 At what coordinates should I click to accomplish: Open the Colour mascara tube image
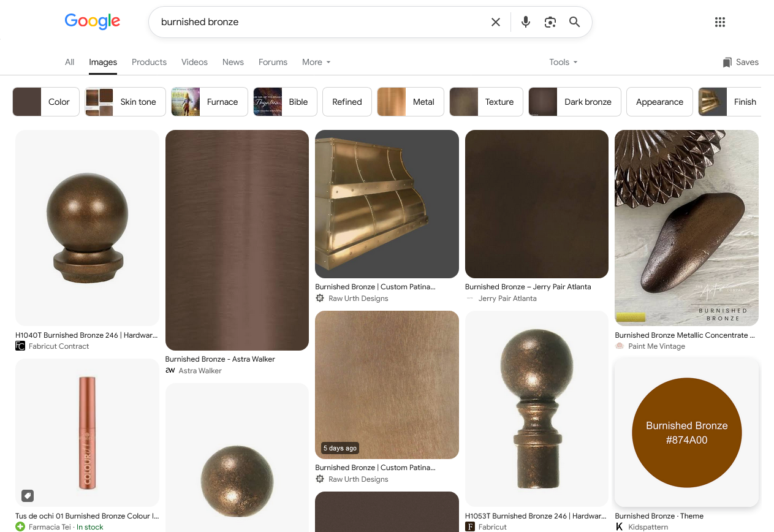(x=87, y=433)
